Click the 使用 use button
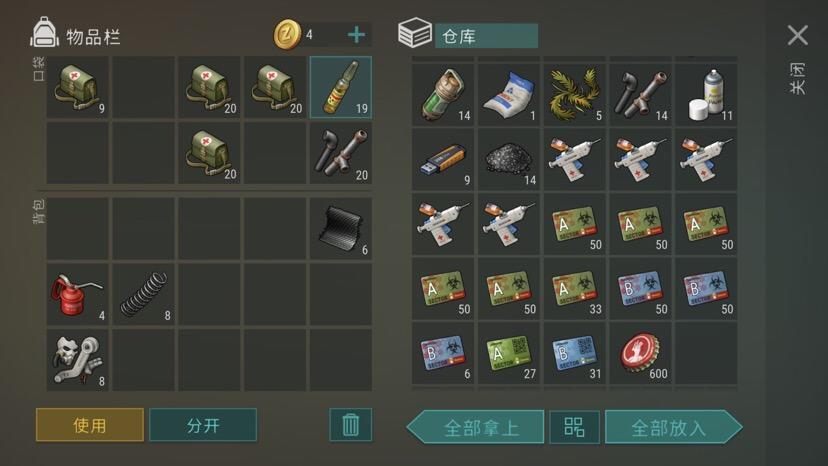The width and height of the screenshot is (828, 466). pyautogui.click(x=90, y=425)
